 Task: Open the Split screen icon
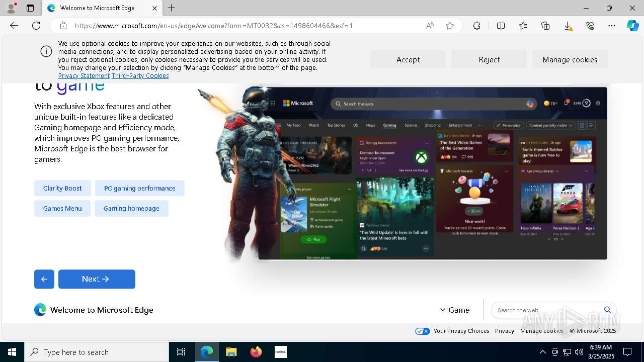(x=501, y=26)
